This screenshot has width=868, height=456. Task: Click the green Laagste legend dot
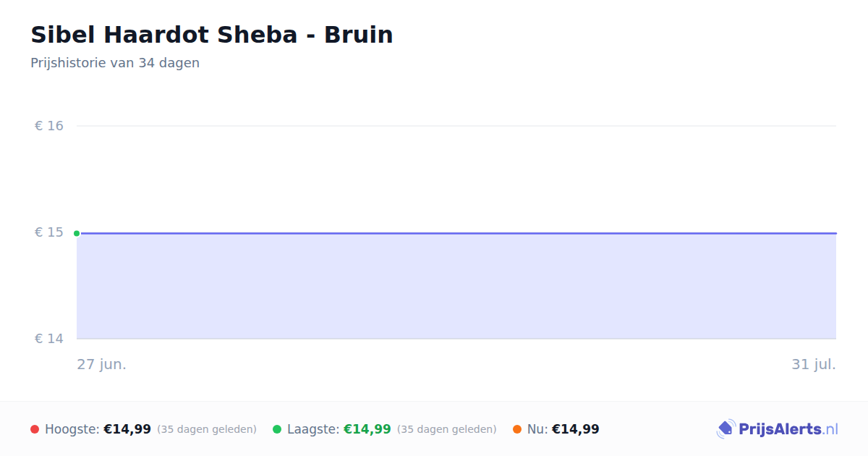277,429
